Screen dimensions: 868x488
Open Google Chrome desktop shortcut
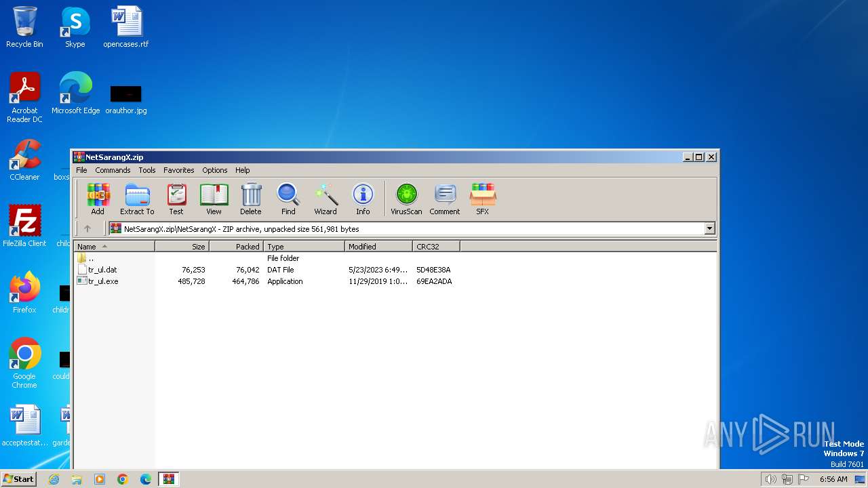24,363
